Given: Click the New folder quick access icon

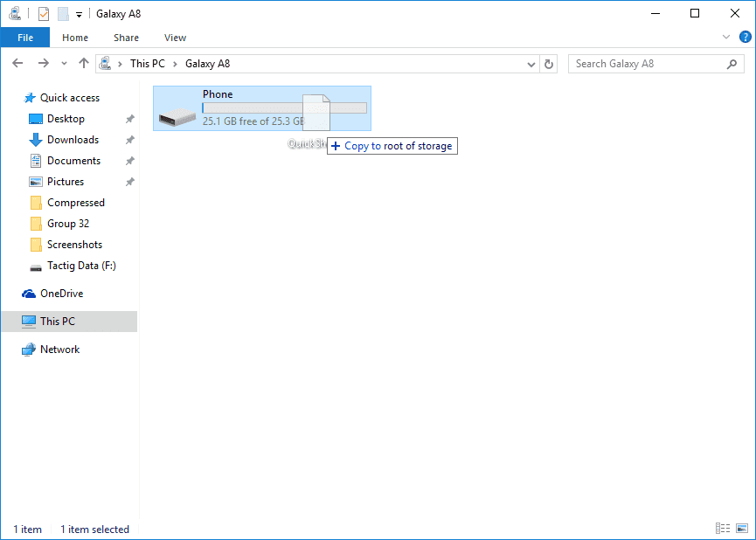Looking at the screenshot, I should 63,14.
